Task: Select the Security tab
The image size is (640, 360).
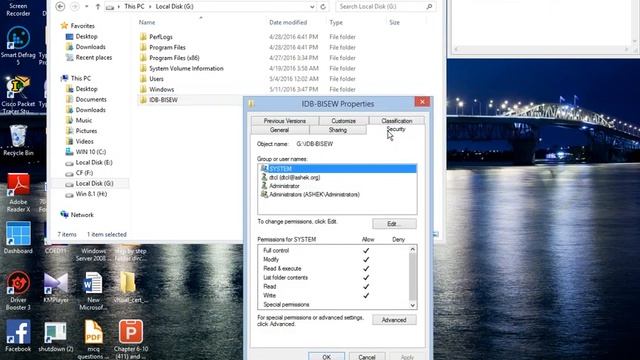Action: (x=396, y=129)
